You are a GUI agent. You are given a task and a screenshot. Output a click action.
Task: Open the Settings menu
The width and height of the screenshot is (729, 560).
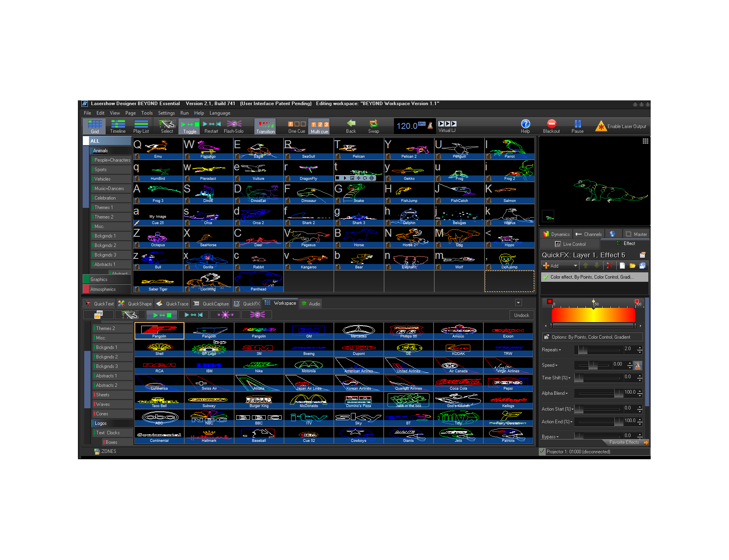click(166, 113)
